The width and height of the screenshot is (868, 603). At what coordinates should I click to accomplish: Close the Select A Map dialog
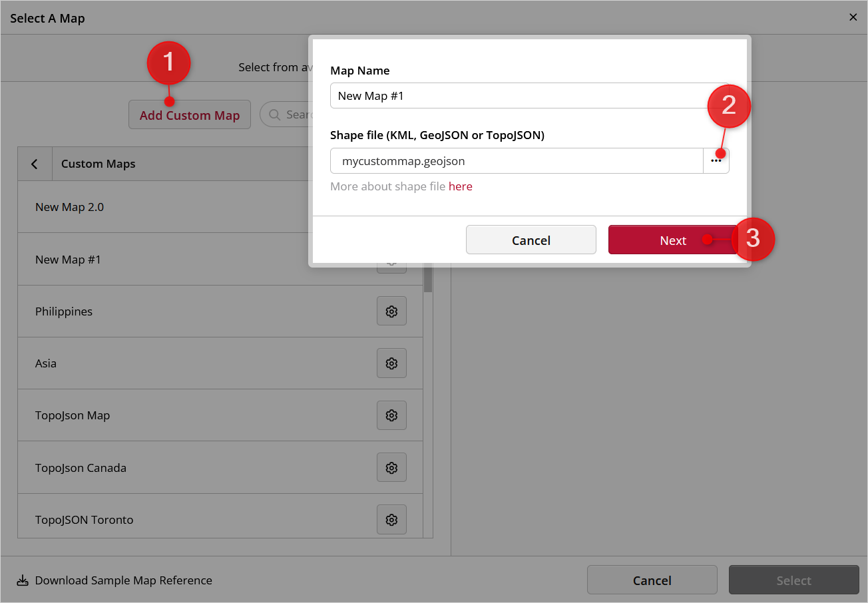click(x=853, y=17)
